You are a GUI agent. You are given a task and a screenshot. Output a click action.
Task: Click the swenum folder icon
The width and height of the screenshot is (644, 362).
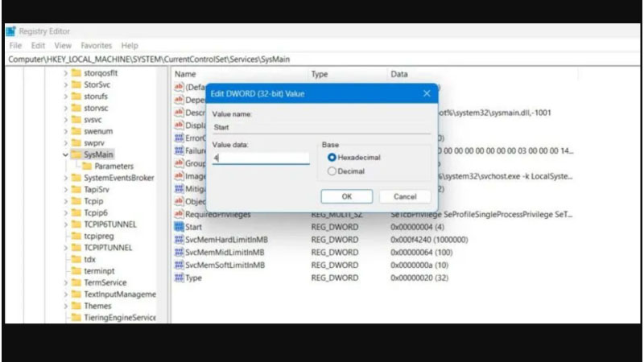pos(76,131)
